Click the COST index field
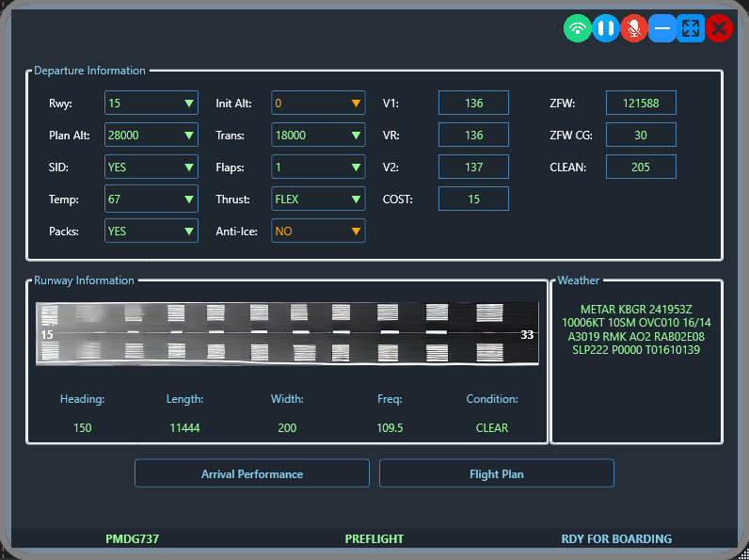 coord(473,200)
